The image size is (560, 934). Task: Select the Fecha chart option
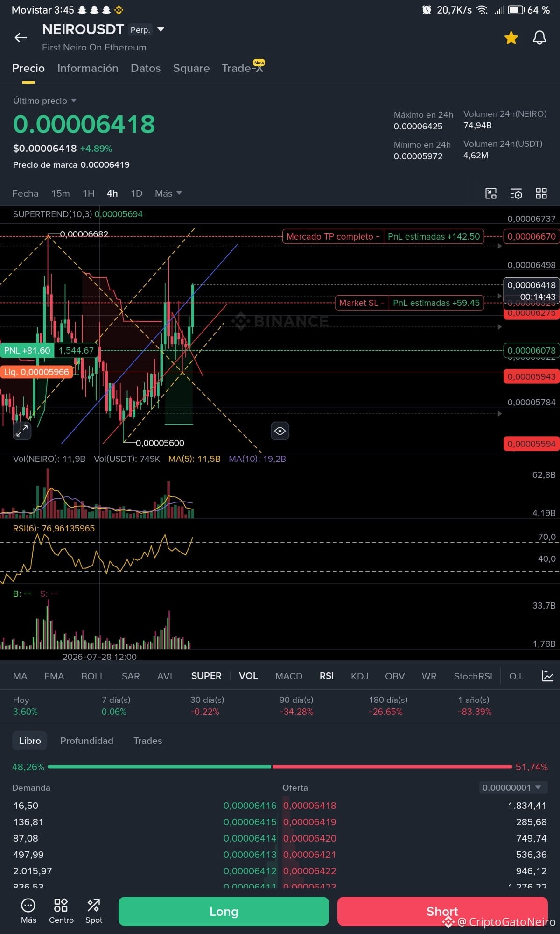[x=25, y=193]
